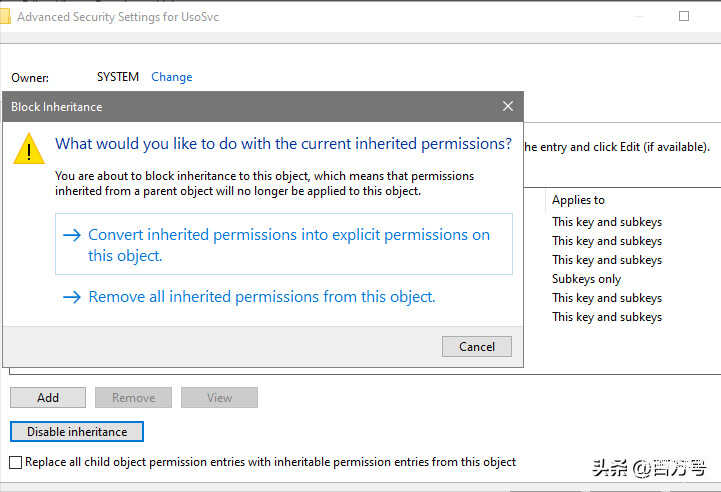This screenshot has height=492, width=721.
Task: Click the folder icon in the title bar
Action: point(4,17)
